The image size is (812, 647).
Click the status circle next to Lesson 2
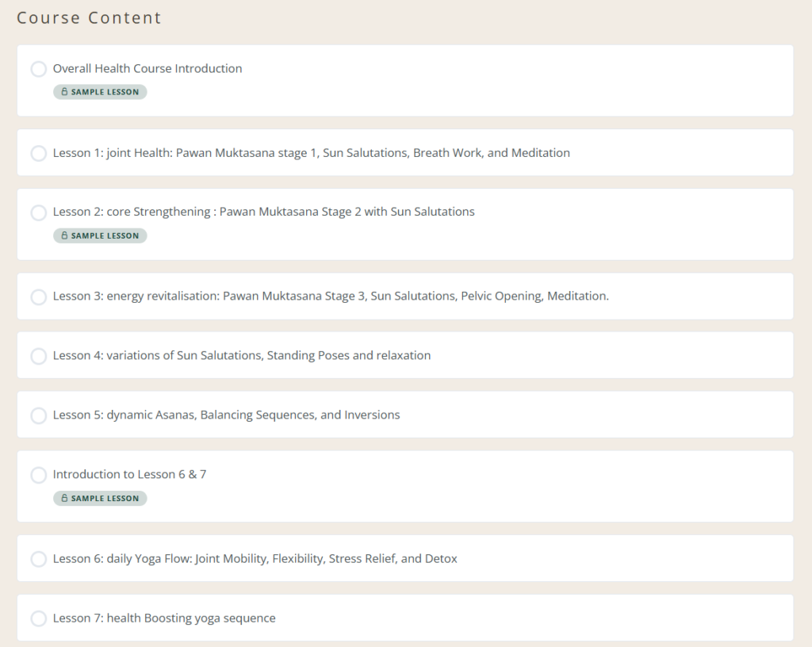click(x=38, y=212)
